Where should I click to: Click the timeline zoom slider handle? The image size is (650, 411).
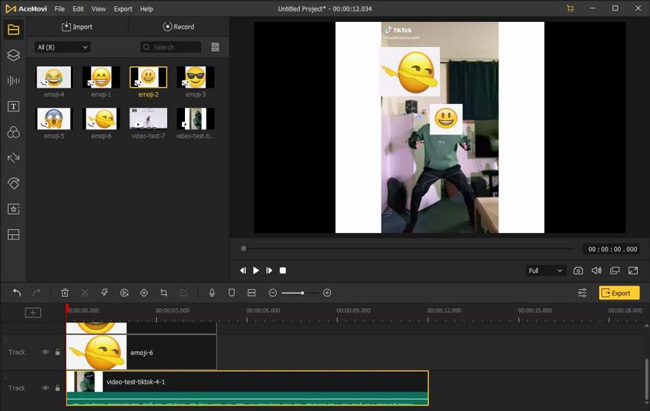click(303, 293)
